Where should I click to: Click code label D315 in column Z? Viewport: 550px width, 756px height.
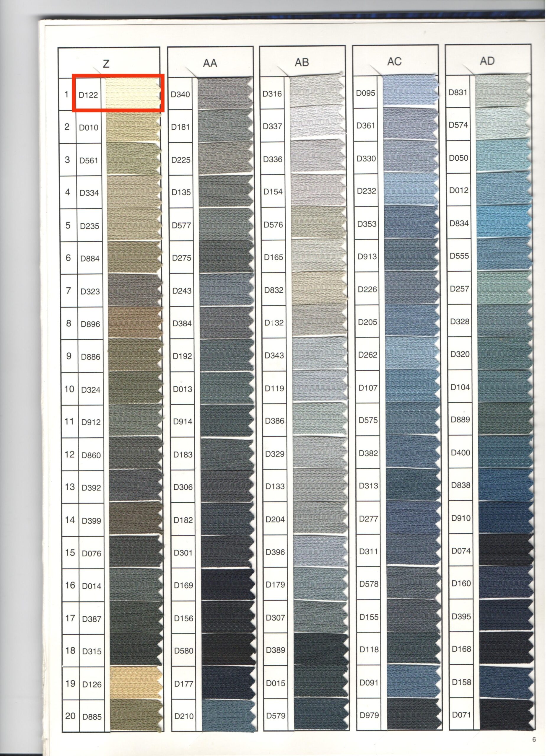(92, 651)
